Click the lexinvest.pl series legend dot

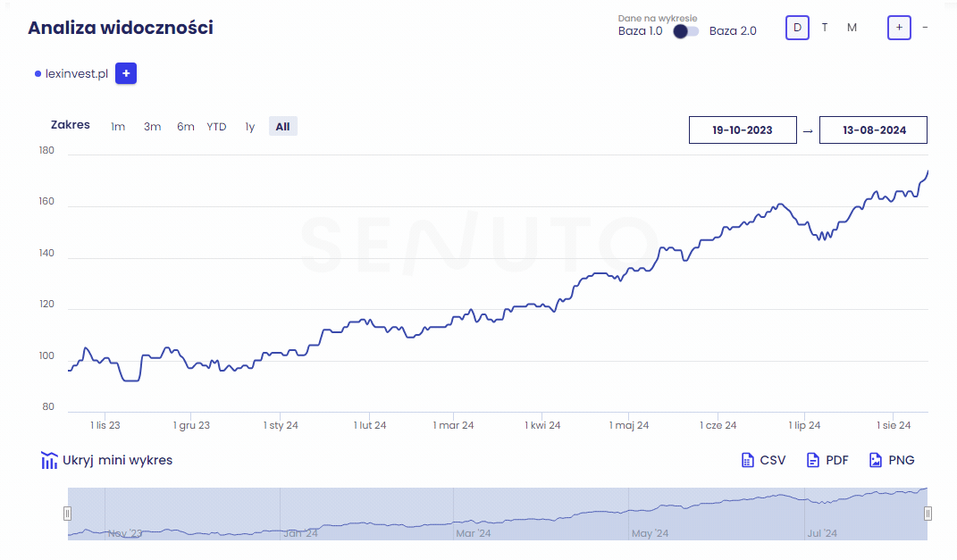[38, 74]
